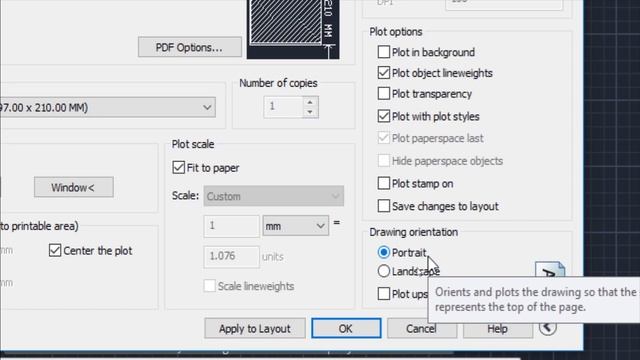Check Save changes to layout
The height and width of the screenshot is (360, 640).
click(384, 206)
